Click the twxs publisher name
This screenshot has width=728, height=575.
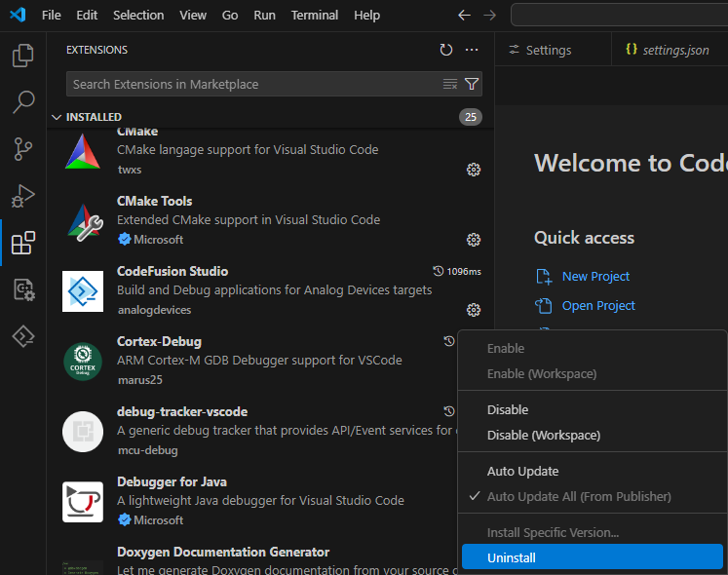click(130, 170)
